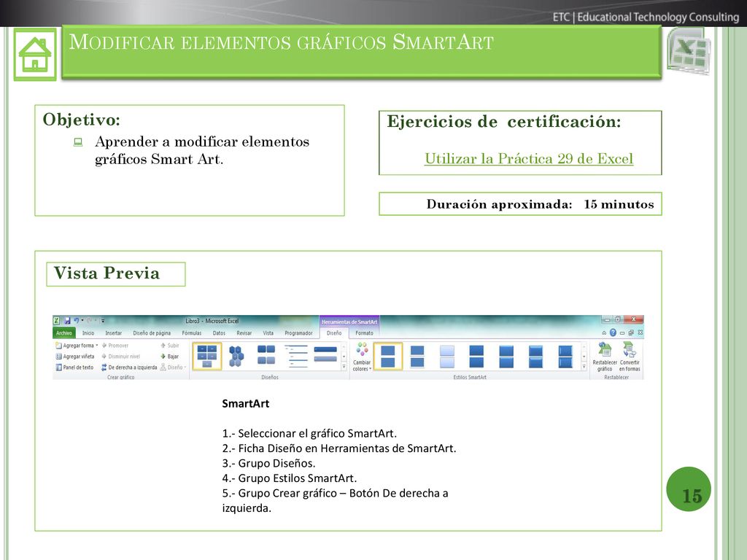This screenshot has width=747, height=560.
Task: Select the first highlighted SmartArt style
Action: 388,357
